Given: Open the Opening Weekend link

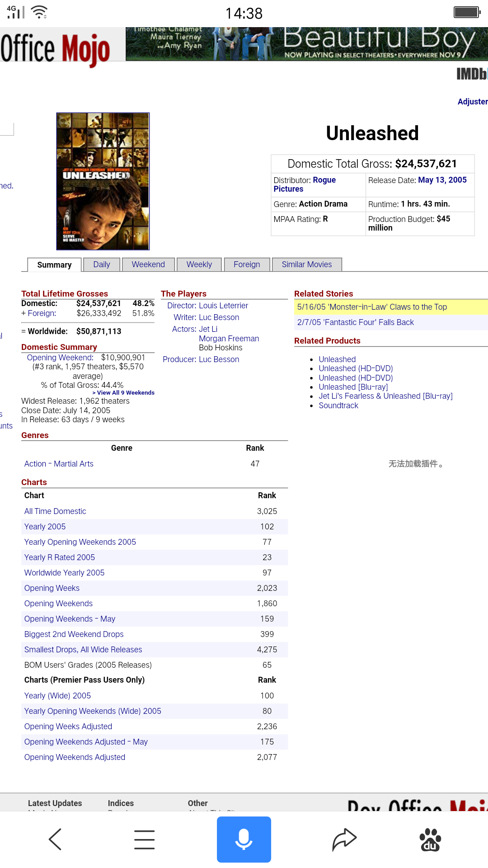Looking at the screenshot, I should [60, 358].
